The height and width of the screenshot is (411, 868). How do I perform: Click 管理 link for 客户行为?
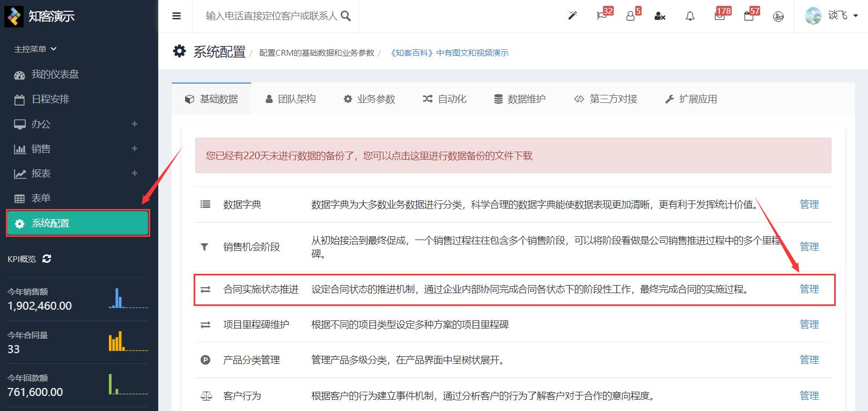pos(809,395)
